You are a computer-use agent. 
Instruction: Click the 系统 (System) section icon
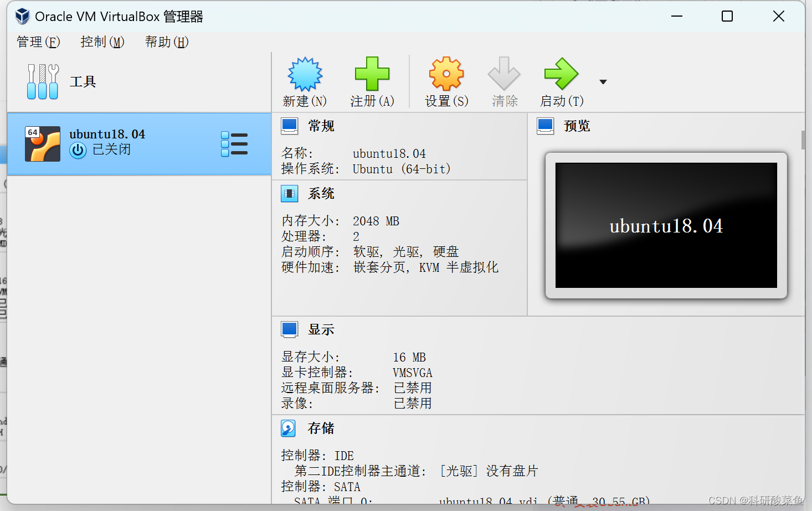coord(289,193)
